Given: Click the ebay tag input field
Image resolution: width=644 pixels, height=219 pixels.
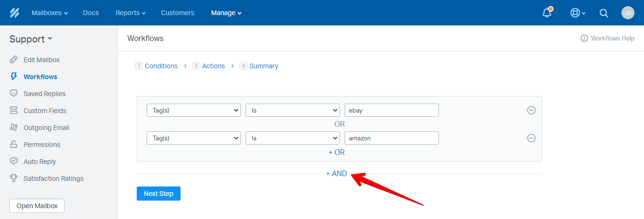Looking at the screenshot, I should pos(392,110).
